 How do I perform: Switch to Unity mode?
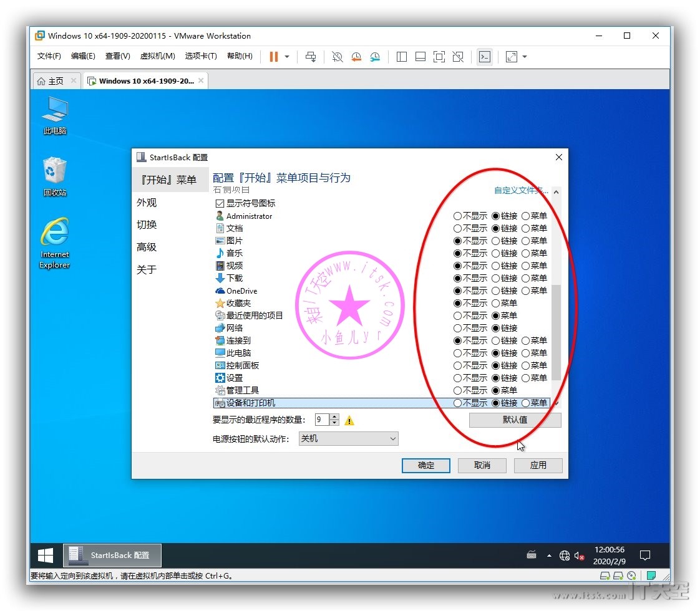pyautogui.click(x=457, y=57)
